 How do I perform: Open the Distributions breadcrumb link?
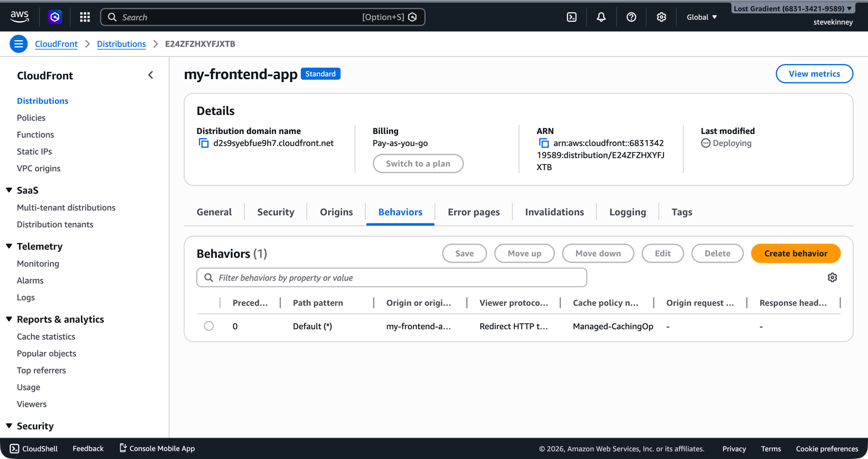tap(122, 44)
